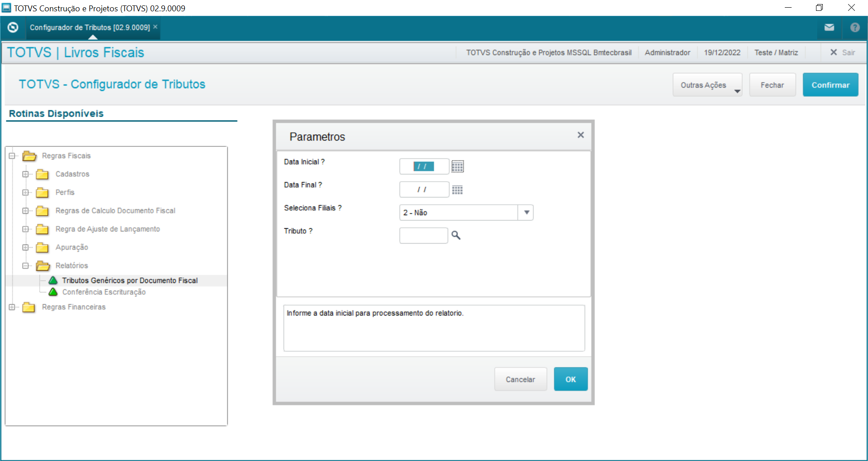The image size is (868, 461).
Task: Click the OK button in Parametros
Action: (571, 379)
